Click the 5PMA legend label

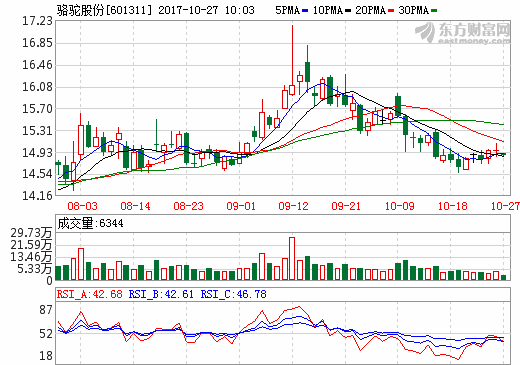tap(287, 10)
